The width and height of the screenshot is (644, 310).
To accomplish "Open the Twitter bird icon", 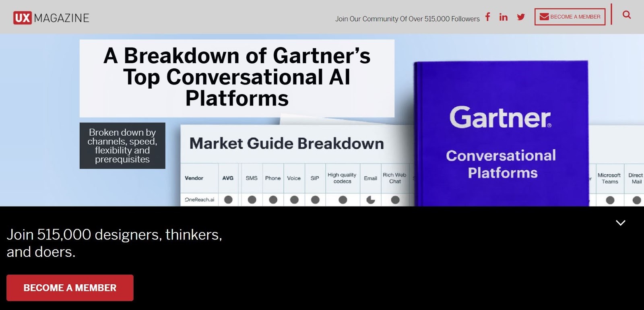I will pos(521,17).
